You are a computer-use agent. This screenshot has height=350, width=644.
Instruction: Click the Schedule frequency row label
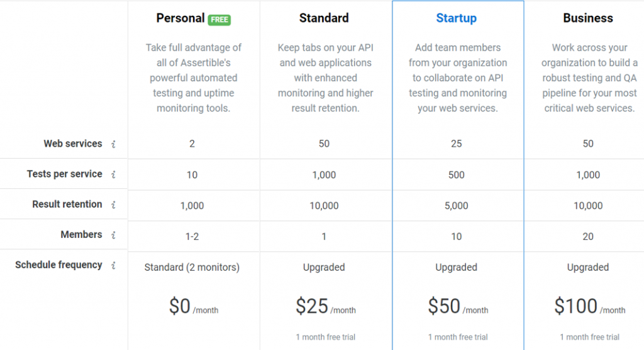click(x=58, y=265)
